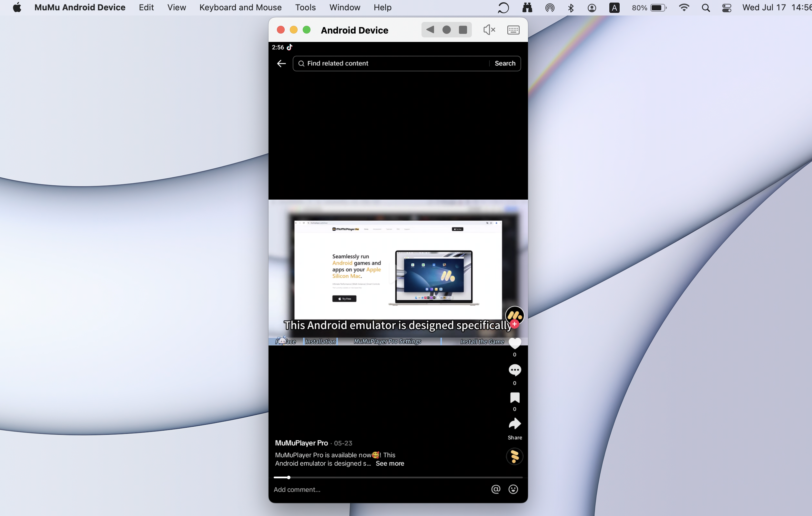The width and height of the screenshot is (812, 516).
Task: Click the MuMuPlayer avatar icon
Action: [514, 316]
